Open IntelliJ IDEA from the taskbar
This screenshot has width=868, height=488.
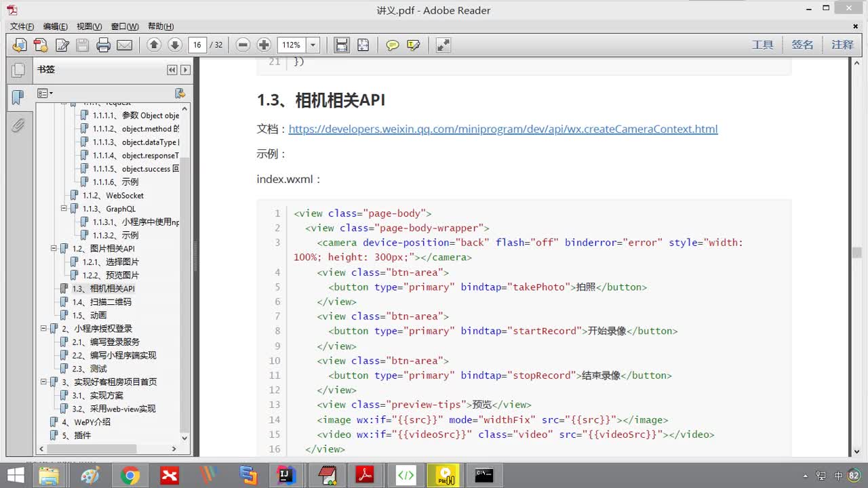(x=286, y=476)
